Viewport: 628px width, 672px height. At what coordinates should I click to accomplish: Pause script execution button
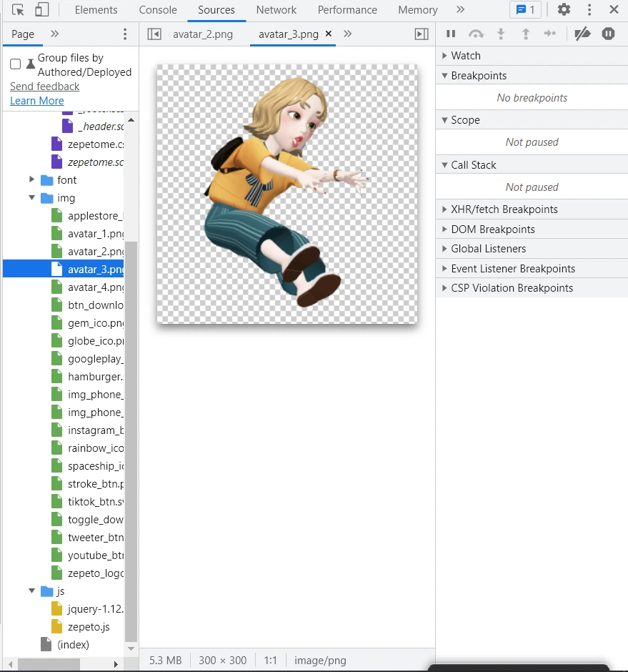click(x=451, y=34)
